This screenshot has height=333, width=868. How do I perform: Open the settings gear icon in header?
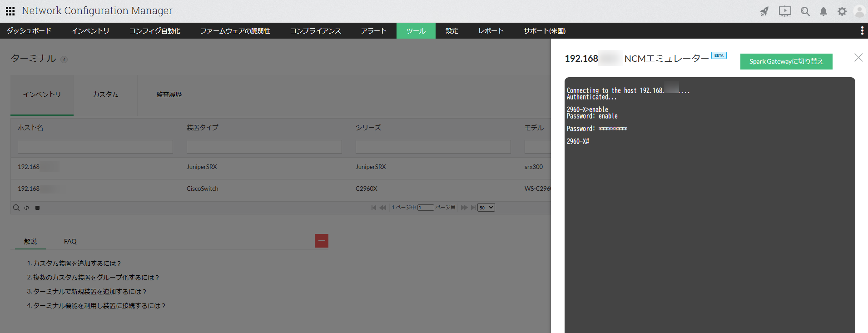pyautogui.click(x=842, y=11)
